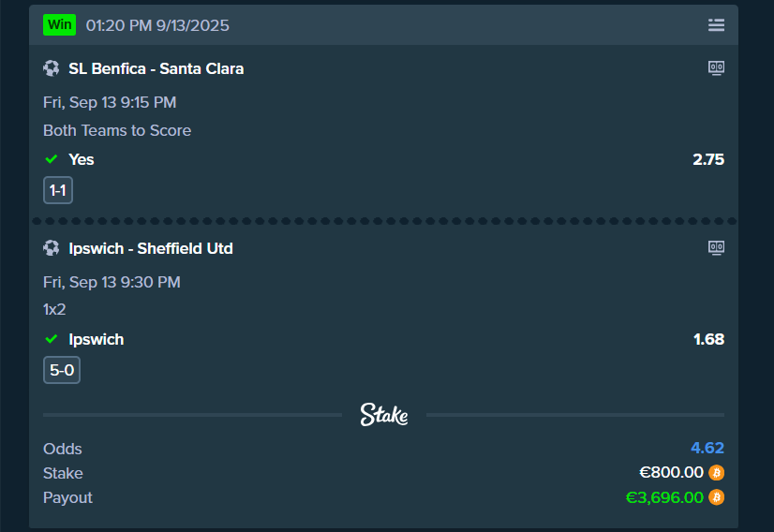The width and height of the screenshot is (774, 532).
Task: Click the green checkmark beside Ipswich selection
Action: coord(52,339)
